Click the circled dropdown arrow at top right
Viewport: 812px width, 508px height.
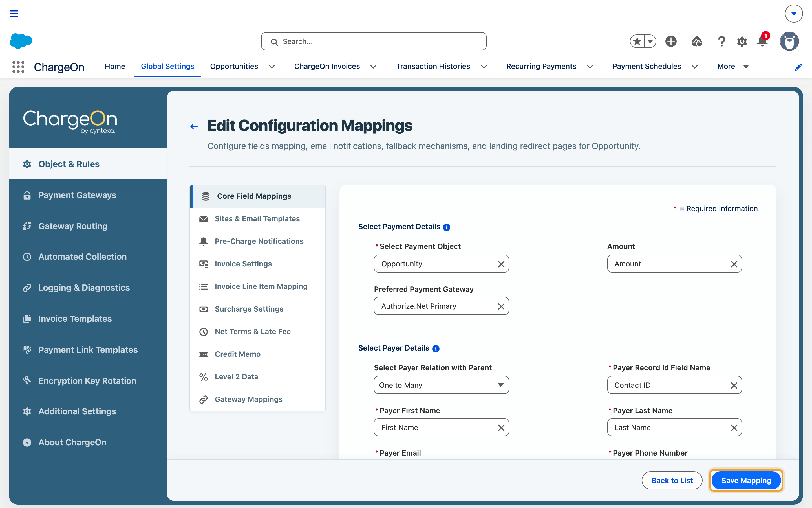794,14
